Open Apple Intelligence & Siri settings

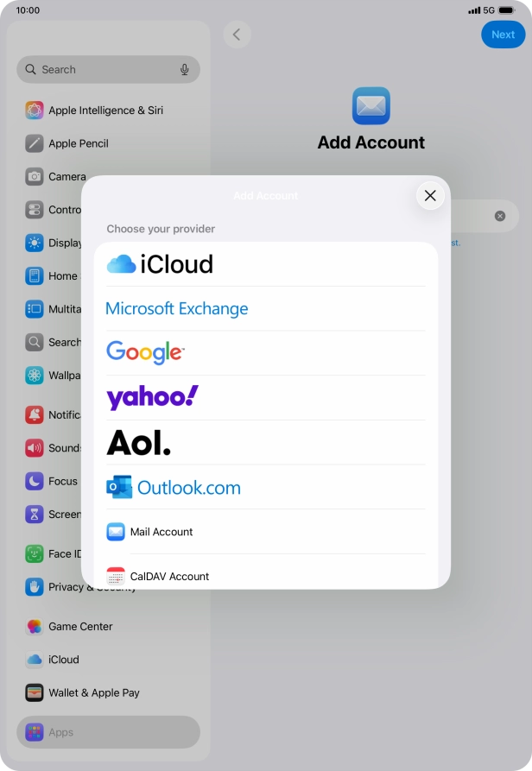coord(105,111)
